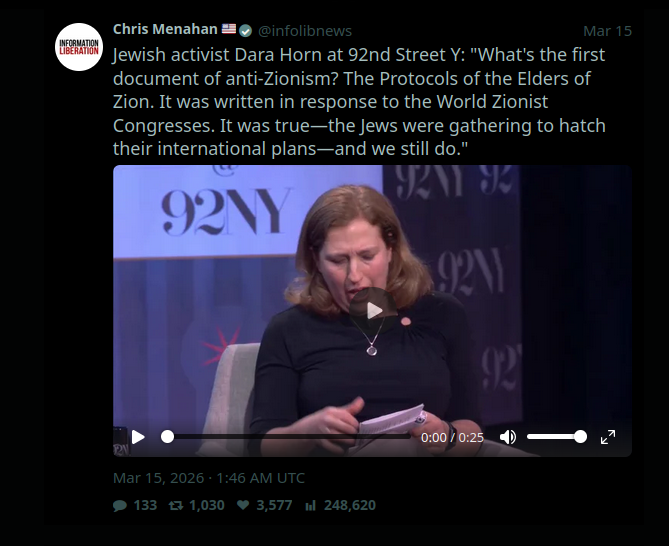Click the middle of the video seek track

[289, 437]
